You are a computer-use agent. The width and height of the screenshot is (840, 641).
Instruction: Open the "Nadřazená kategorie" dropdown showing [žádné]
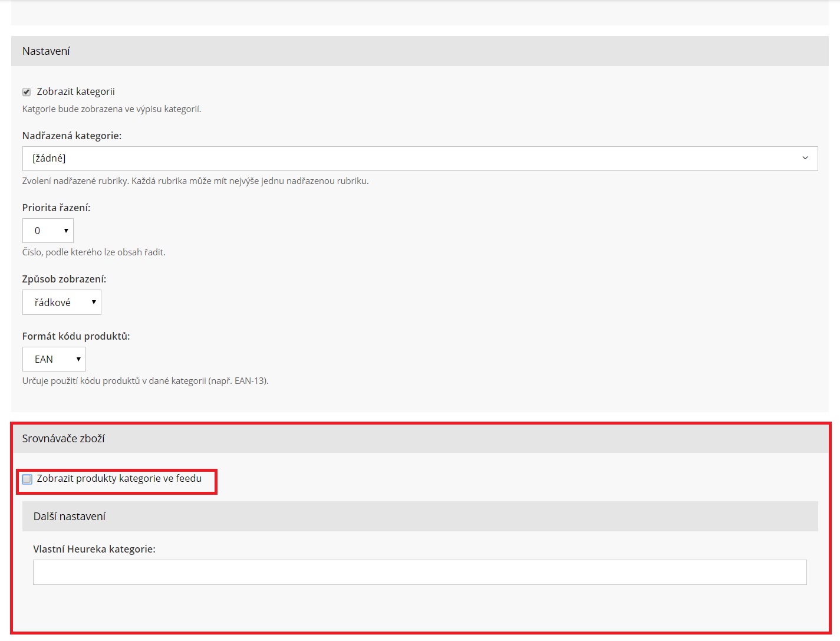420,159
